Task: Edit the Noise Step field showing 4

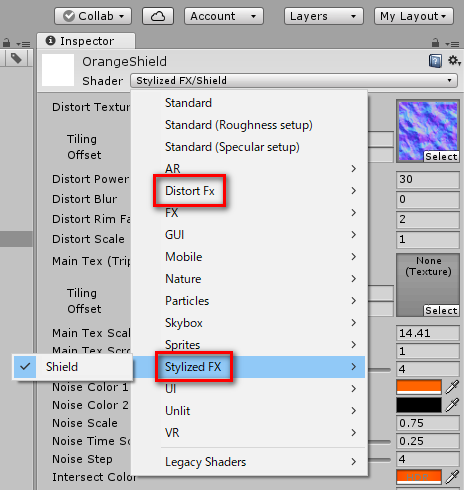Action: pyautogui.click(x=428, y=459)
